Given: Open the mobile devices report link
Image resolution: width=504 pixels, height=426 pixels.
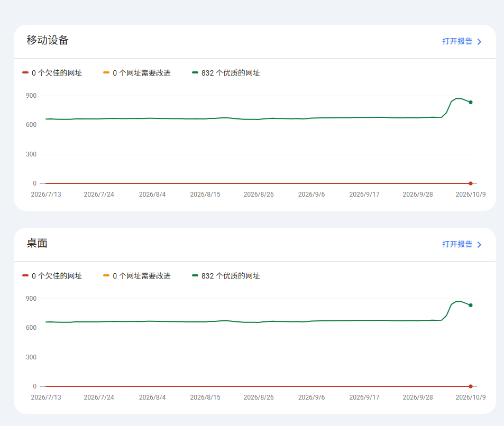Looking at the screenshot, I should pyautogui.click(x=462, y=41).
